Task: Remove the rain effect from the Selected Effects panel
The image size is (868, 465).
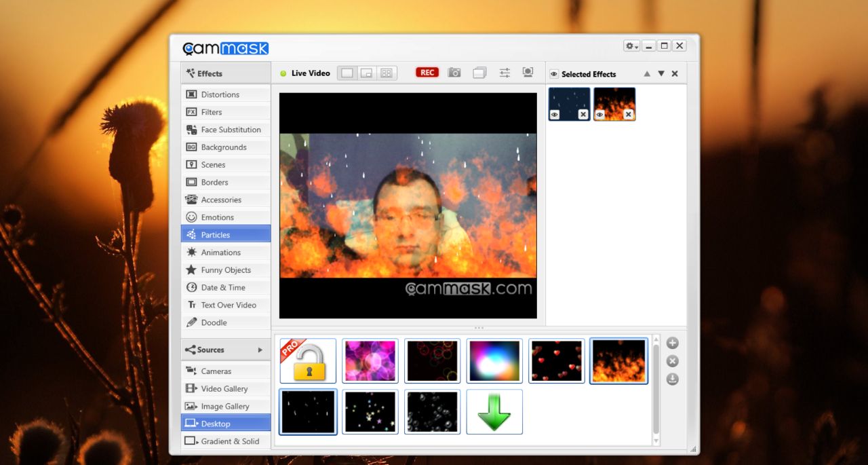Action: [x=583, y=115]
